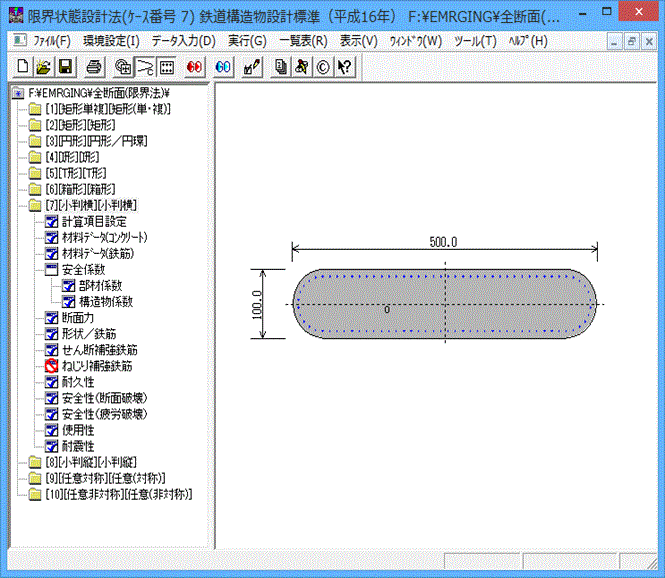Click the Open folder toolbar icon
This screenshot has width=665, height=578.
click(44, 67)
